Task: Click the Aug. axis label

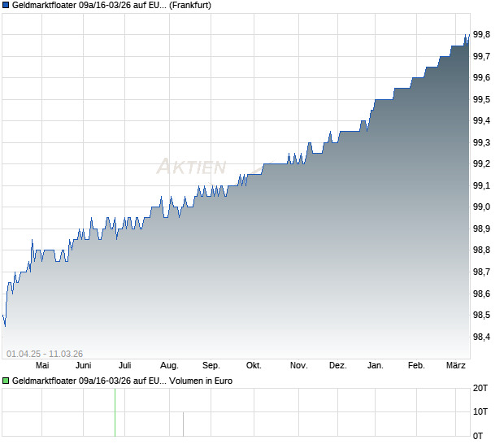Action: click(169, 365)
